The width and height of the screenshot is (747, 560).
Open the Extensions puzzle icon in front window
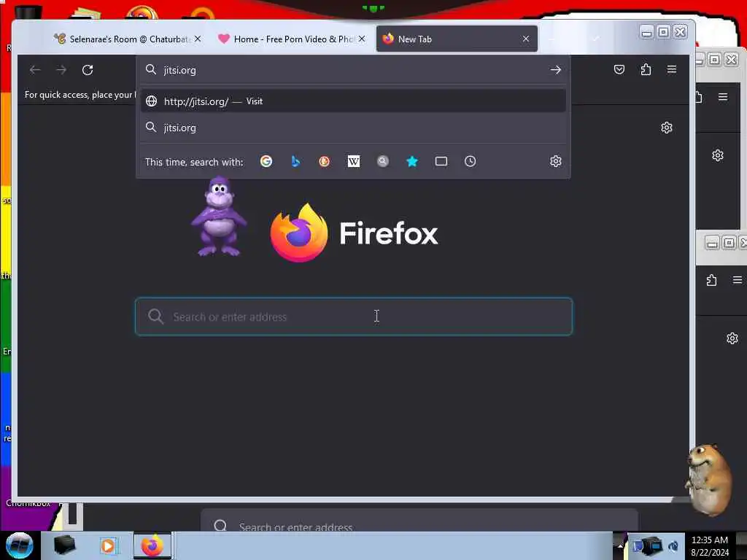tap(646, 69)
